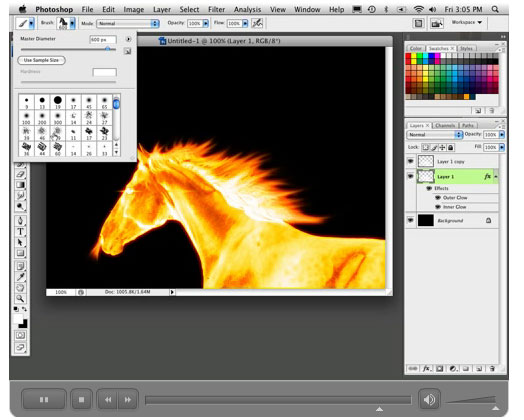Click the Wi-Fi status icon

point(418,9)
